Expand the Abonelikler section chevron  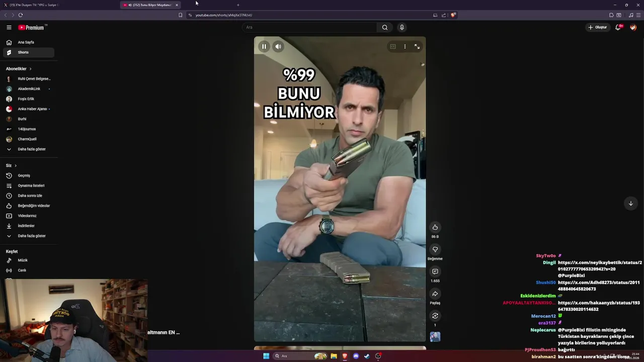point(30,69)
